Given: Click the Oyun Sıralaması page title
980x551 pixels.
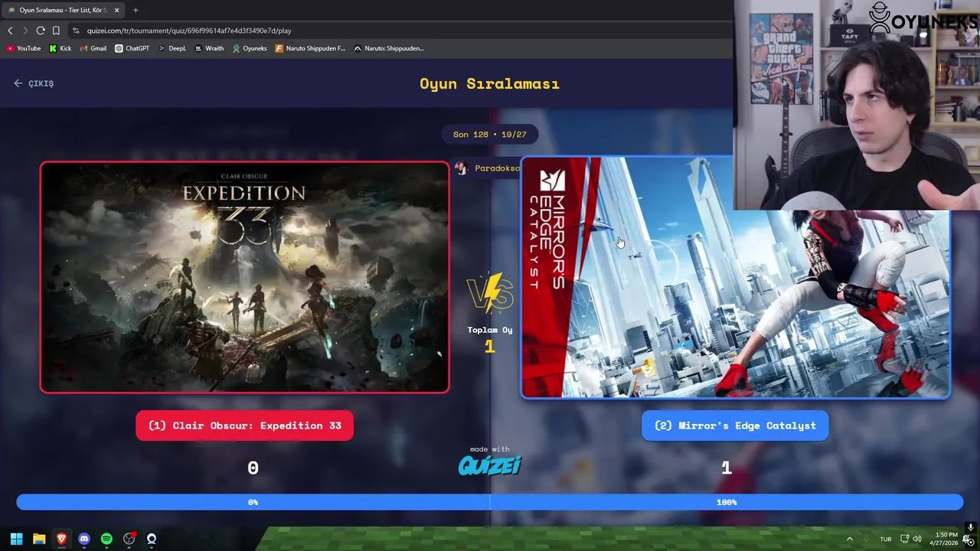Looking at the screenshot, I should pyautogui.click(x=489, y=83).
